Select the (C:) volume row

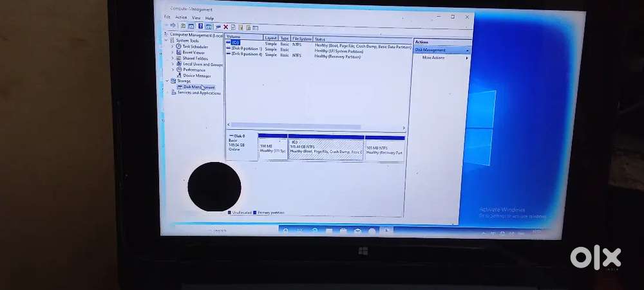pos(236,43)
